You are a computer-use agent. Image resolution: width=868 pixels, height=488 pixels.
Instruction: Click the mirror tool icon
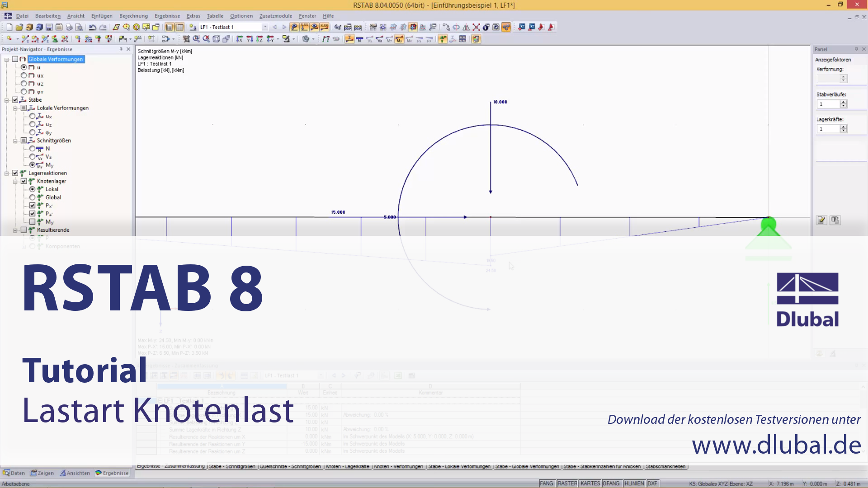coord(466,27)
